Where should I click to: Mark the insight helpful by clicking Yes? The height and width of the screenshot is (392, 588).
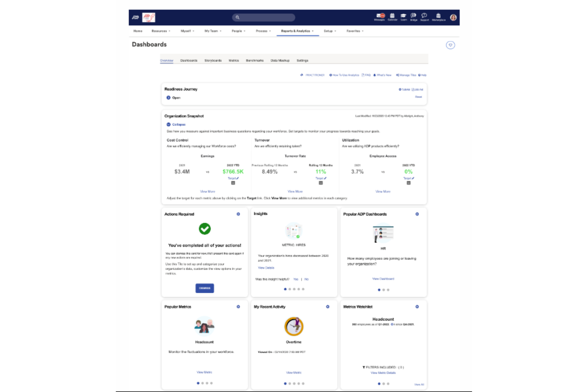tap(296, 279)
